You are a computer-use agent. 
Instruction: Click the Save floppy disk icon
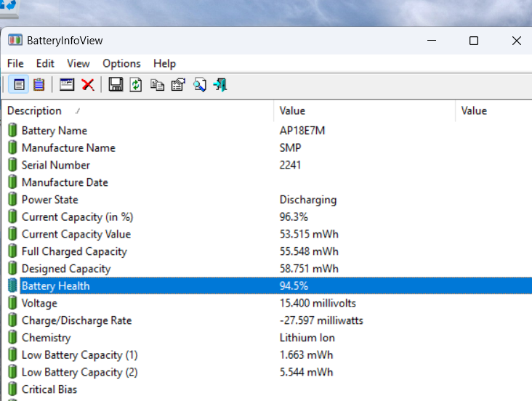[x=116, y=84]
